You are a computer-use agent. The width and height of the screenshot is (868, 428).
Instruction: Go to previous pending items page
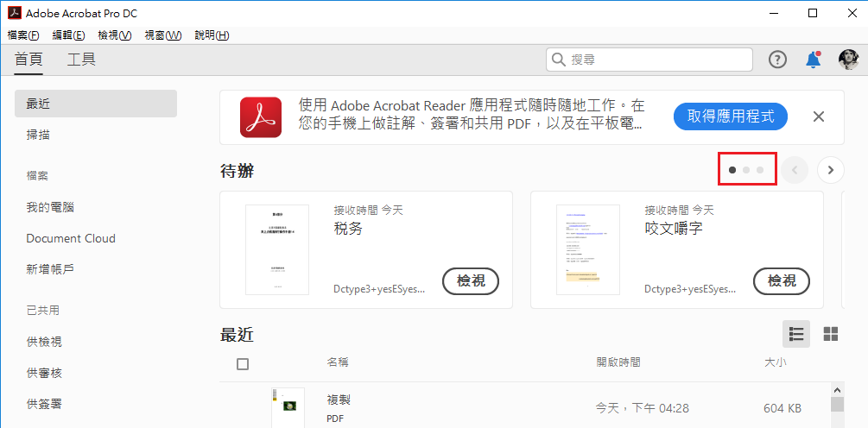795,170
